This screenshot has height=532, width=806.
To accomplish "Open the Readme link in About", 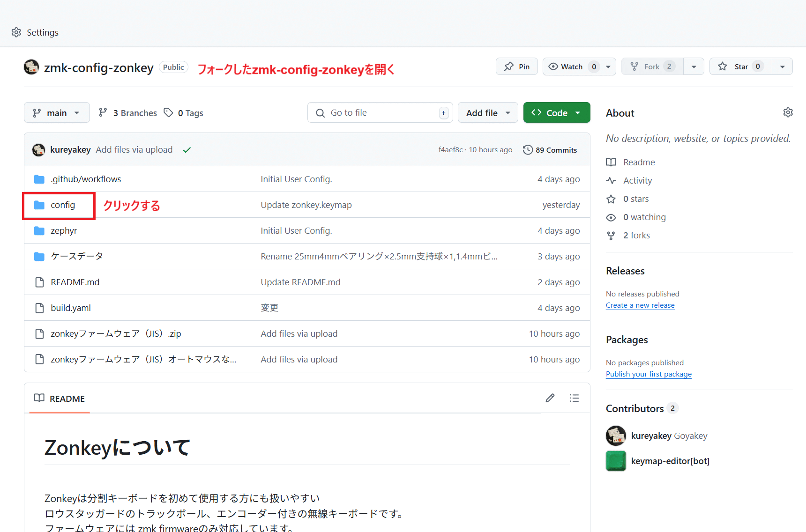I will (631, 163).
